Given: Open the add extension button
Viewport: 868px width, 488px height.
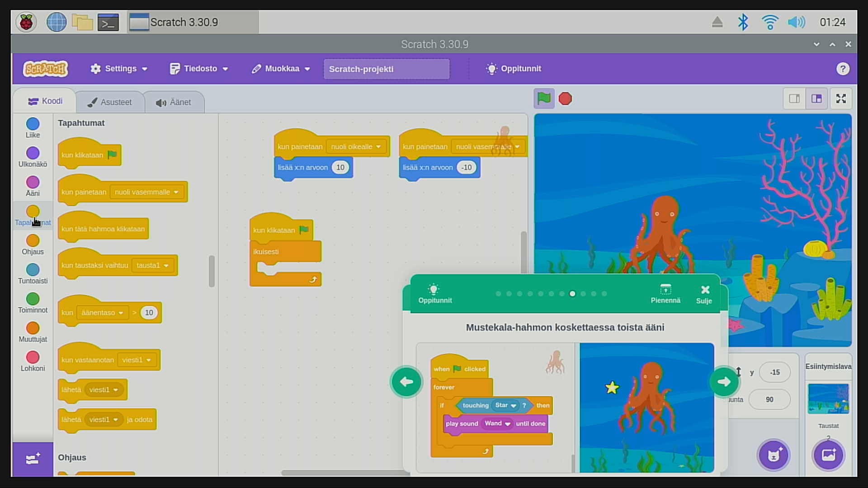Looking at the screenshot, I should [33, 459].
